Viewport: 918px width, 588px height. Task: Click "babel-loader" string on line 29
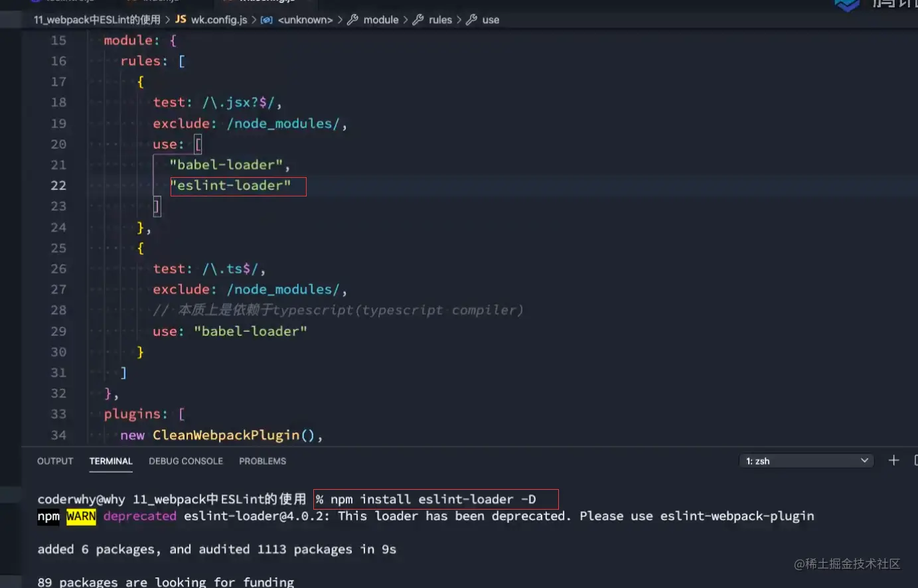(x=250, y=331)
